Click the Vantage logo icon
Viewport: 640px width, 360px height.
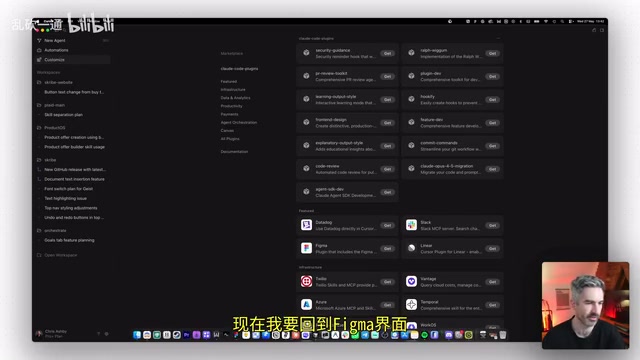point(411,281)
